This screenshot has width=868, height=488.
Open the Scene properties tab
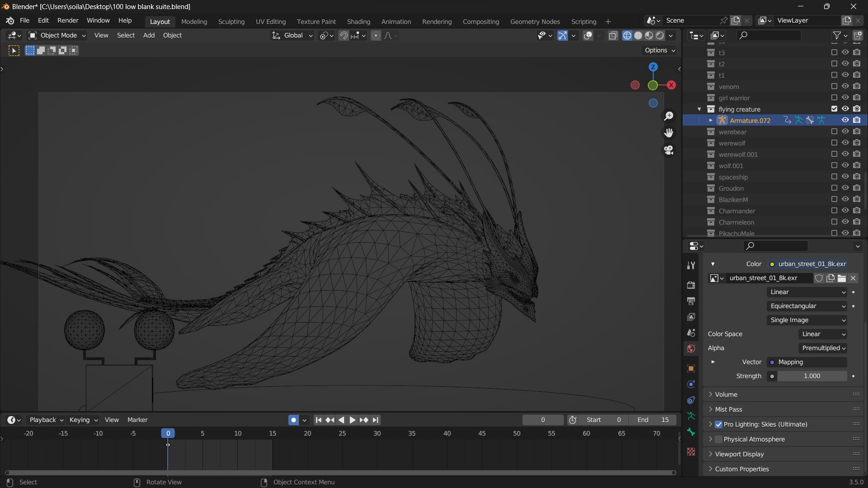[x=691, y=333]
